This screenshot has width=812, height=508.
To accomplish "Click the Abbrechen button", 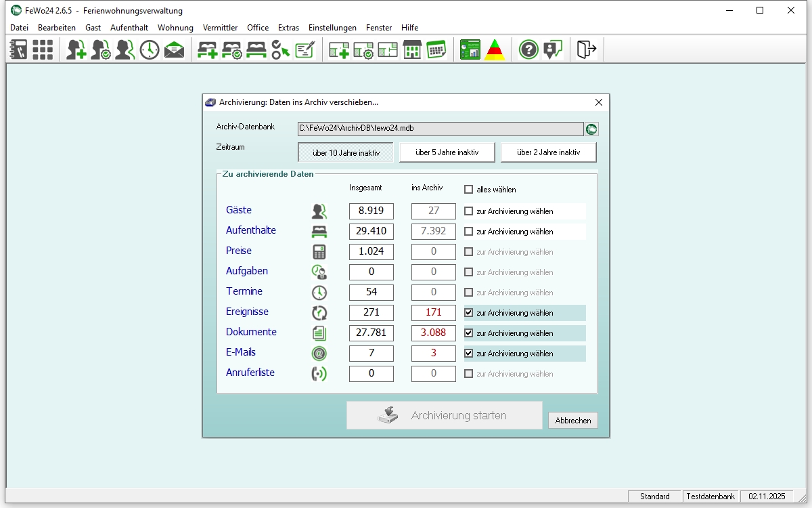I will coord(572,421).
